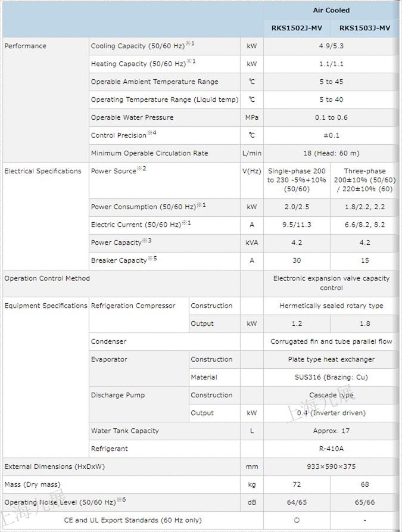The height and width of the screenshot is (532, 402).
Task: Click the Breaker Capacity value 30
Action: coord(297,260)
